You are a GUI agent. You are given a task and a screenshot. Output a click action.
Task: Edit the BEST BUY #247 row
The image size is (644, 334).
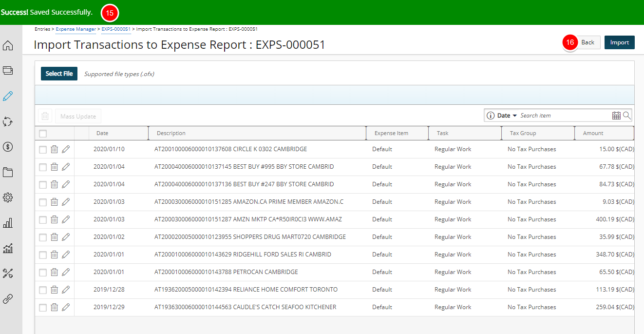point(66,184)
